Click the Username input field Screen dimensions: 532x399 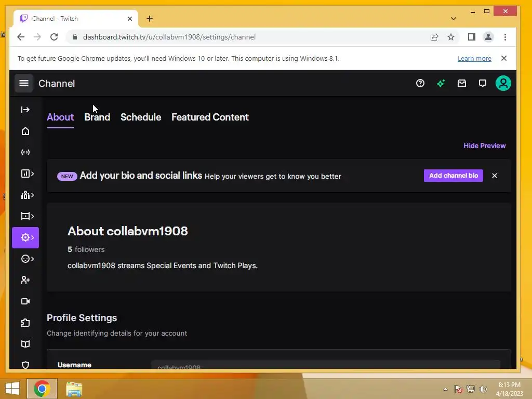coord(326,365)
